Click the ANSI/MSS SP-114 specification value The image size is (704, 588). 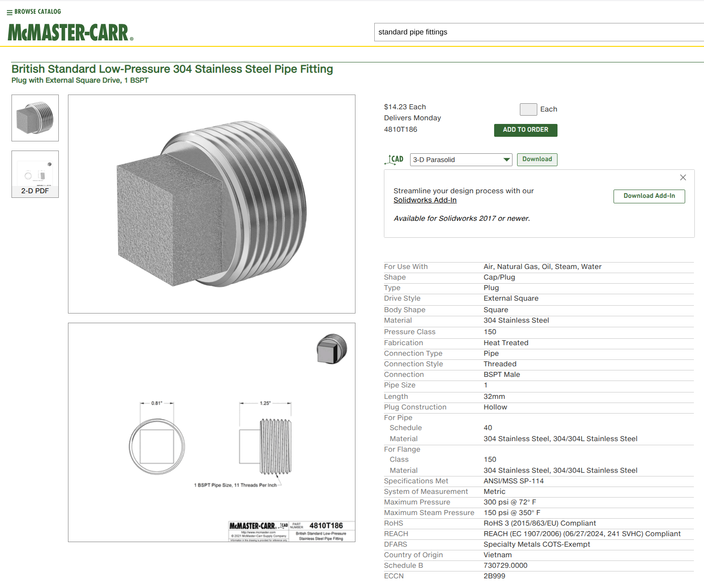513,481
